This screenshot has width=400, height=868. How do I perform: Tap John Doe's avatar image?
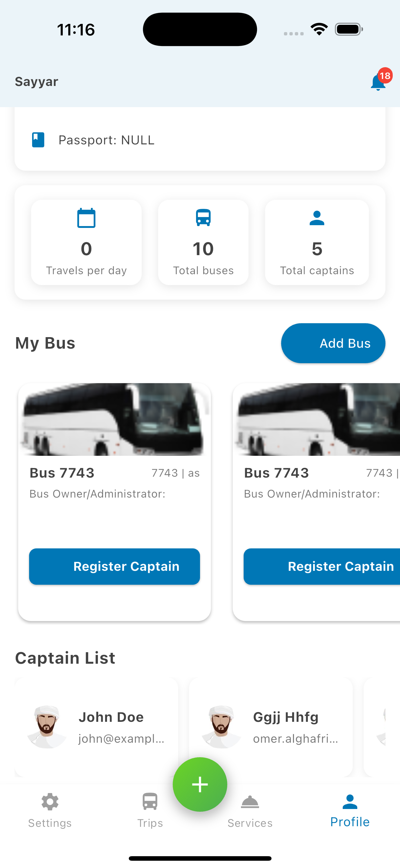click(x=47, y=727)
